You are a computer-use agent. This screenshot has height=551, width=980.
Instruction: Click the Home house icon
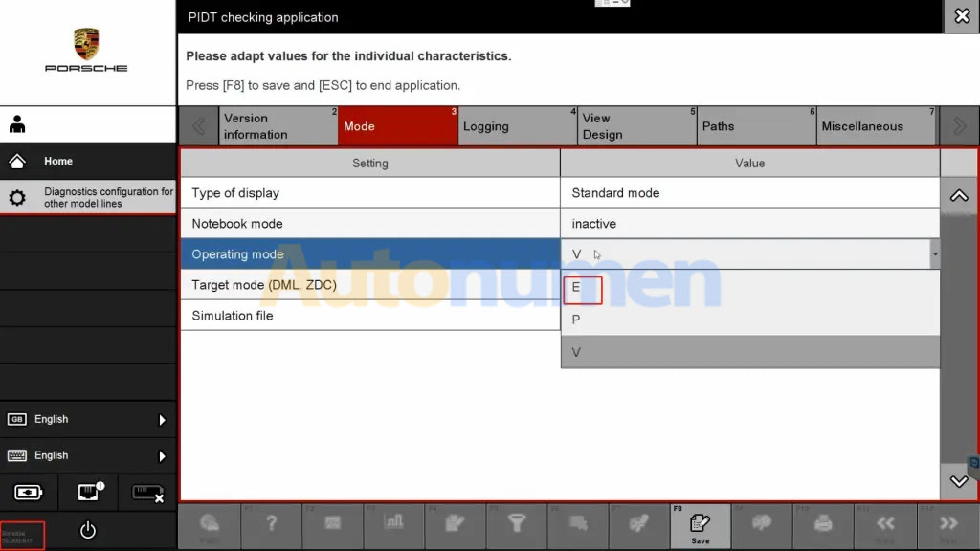click(x=17, y=162)
